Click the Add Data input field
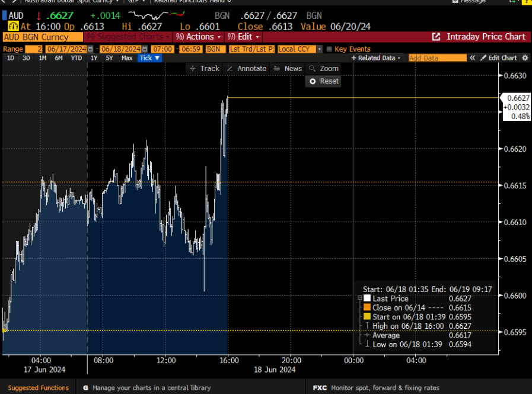 tap(437, 58)
